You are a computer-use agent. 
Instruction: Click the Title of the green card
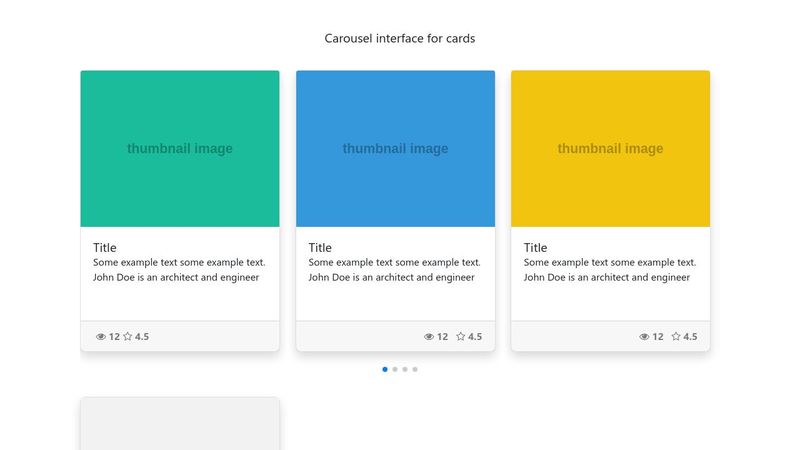(x=105, y=247)
